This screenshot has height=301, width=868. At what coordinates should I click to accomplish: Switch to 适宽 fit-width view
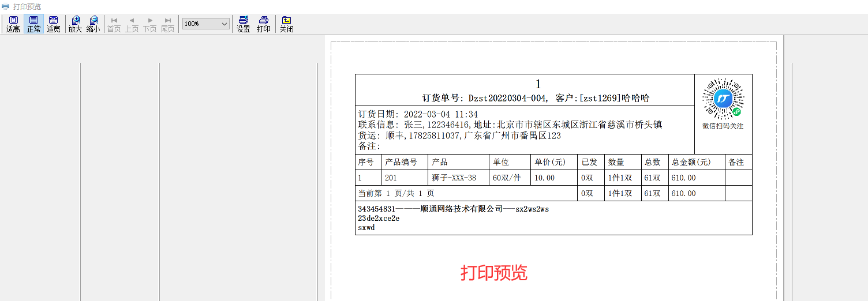[53, 24]
